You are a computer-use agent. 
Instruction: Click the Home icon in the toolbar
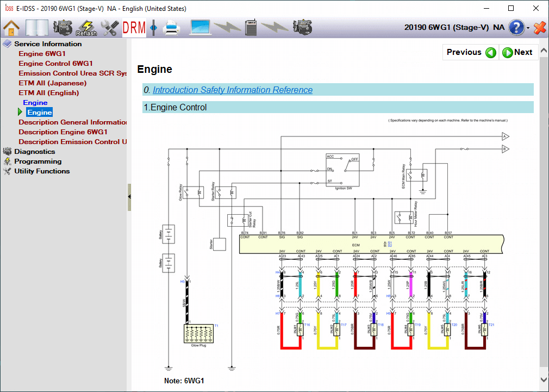coord(11,27)
